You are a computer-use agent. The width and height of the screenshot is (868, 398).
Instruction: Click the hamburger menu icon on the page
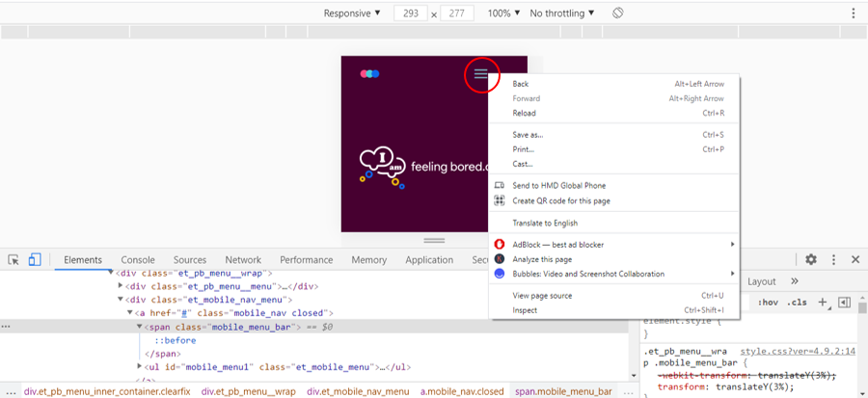click(x=480, y=74)
